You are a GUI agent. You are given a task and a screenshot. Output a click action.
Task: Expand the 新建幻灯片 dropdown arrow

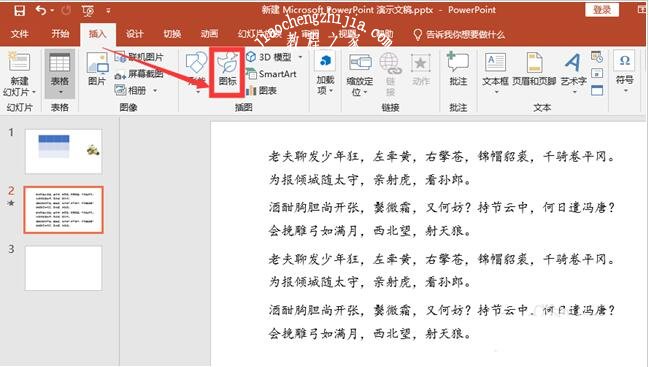tap(34, 92)
